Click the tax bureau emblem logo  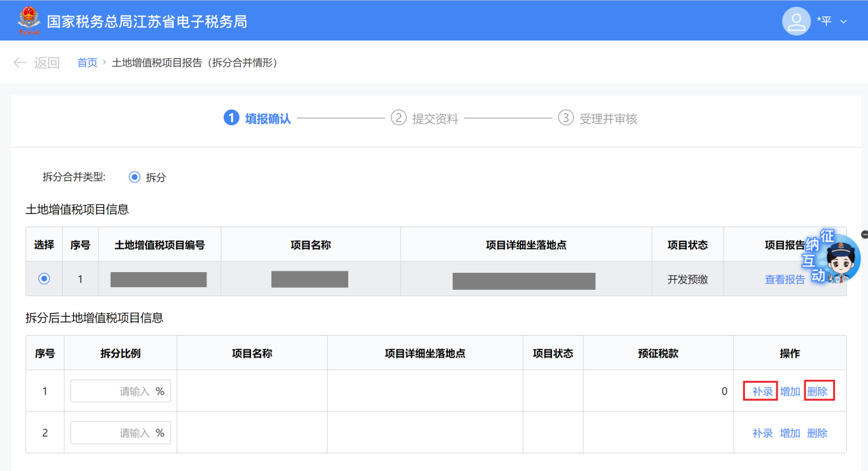[x=29, y=21]
